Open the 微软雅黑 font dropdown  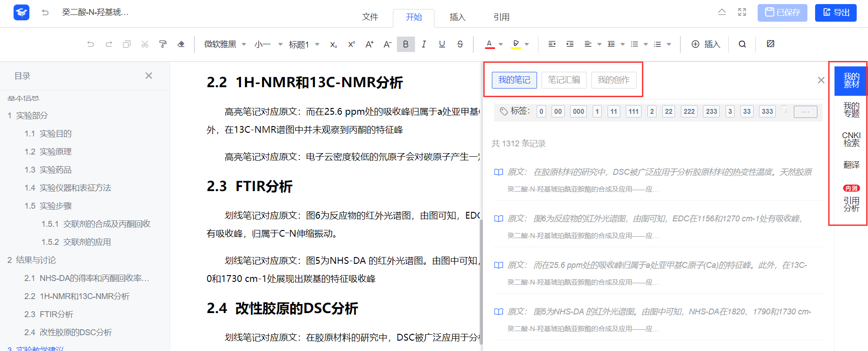coord(225,44)
